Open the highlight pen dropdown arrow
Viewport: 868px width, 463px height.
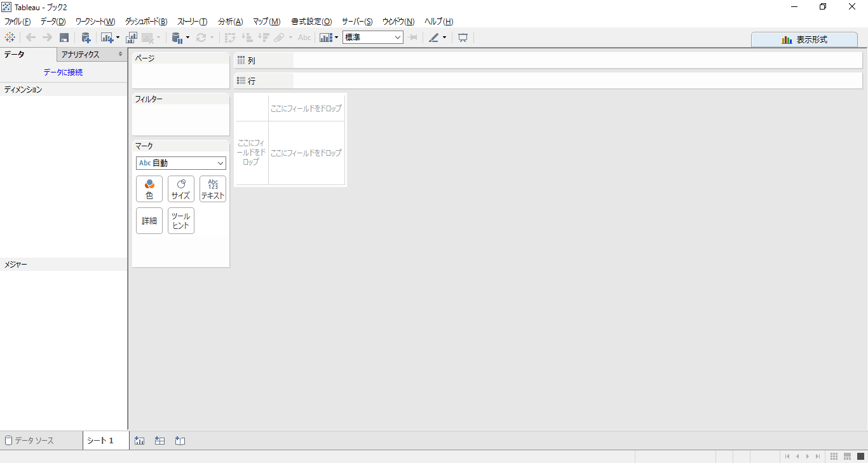coord(444,38)
